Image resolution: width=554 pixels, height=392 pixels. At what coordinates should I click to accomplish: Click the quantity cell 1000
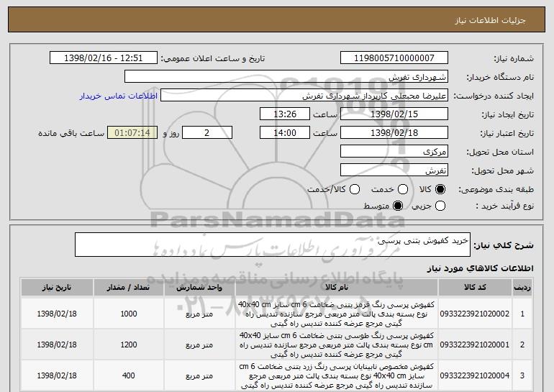128,314
